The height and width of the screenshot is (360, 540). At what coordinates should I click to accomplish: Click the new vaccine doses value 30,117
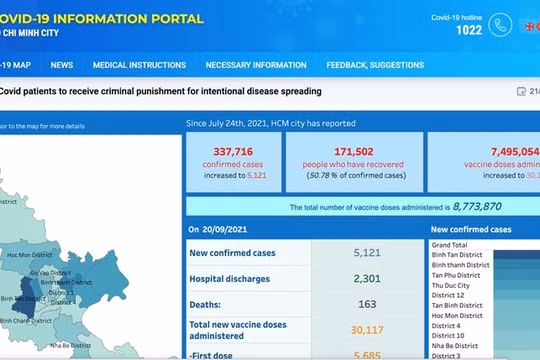[x=367, y=330]
